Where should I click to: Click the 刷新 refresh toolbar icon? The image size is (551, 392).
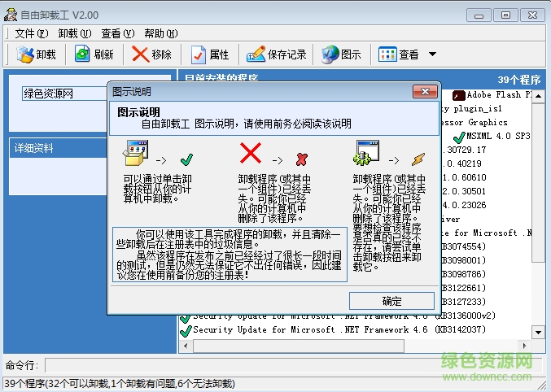point(82,54)
